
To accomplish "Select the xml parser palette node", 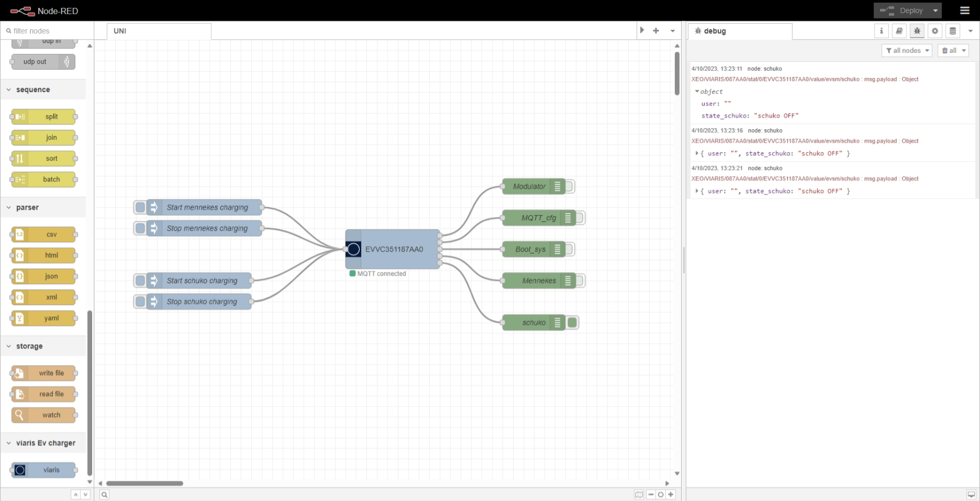I will click(x=43, y=297).
